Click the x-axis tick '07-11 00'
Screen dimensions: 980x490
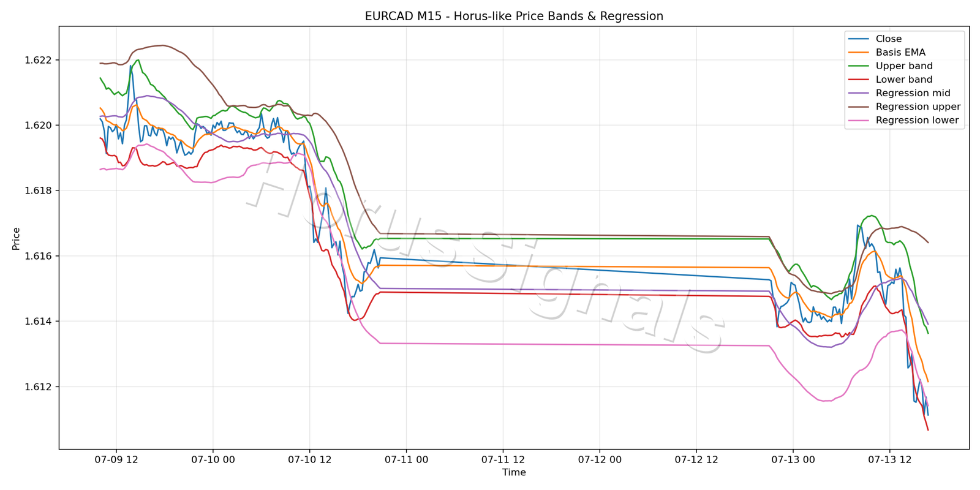click(x=406, y=459)
